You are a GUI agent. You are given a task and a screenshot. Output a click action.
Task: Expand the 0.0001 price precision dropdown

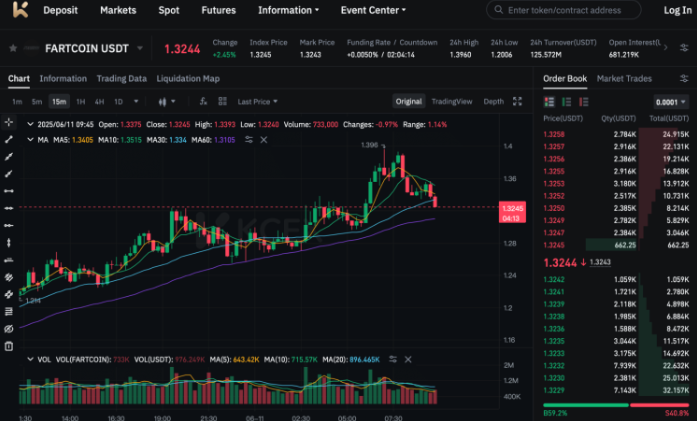[x=671, y=101]
